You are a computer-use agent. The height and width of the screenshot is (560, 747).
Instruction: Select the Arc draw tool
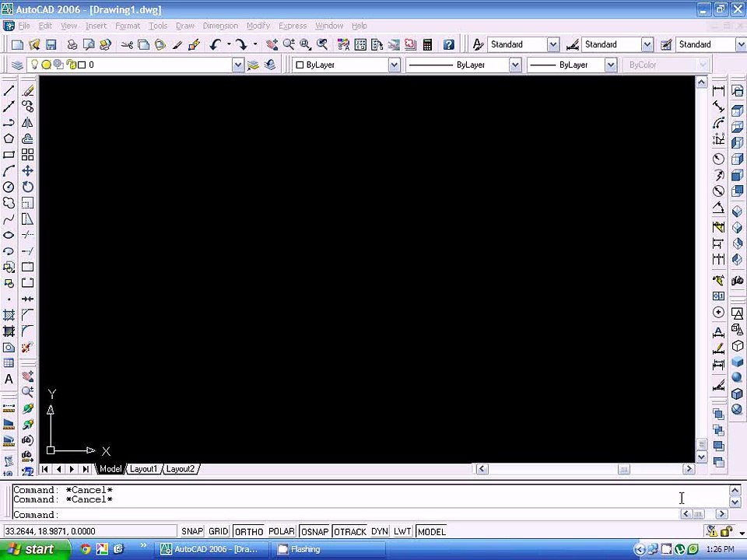tap(9, 171)
